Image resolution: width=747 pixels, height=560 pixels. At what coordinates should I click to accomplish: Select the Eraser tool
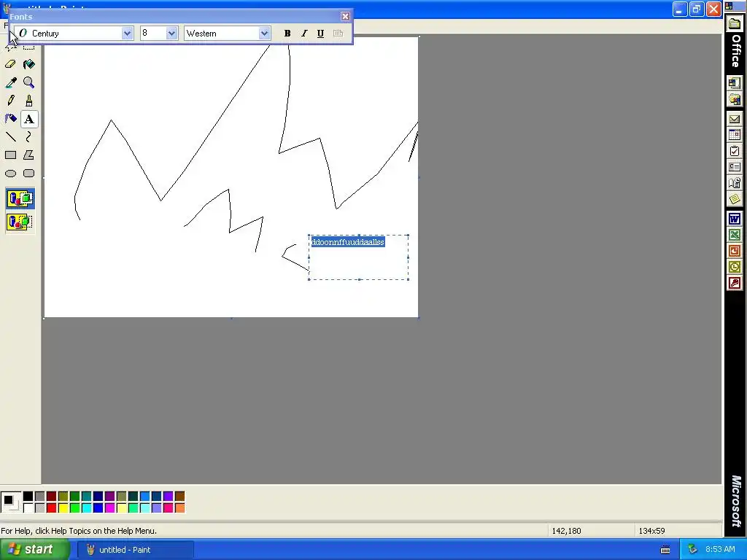pos(10,64)
